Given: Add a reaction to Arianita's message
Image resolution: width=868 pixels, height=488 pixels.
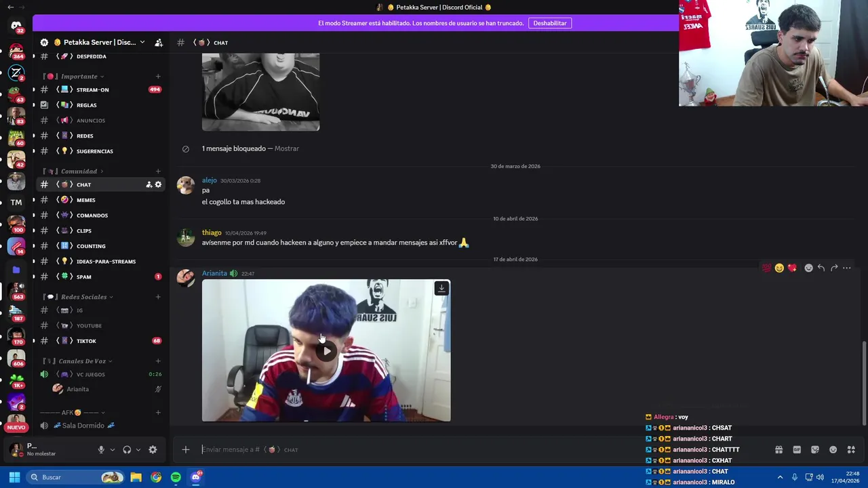Looking at the screenshot, I should coord(808,268).
